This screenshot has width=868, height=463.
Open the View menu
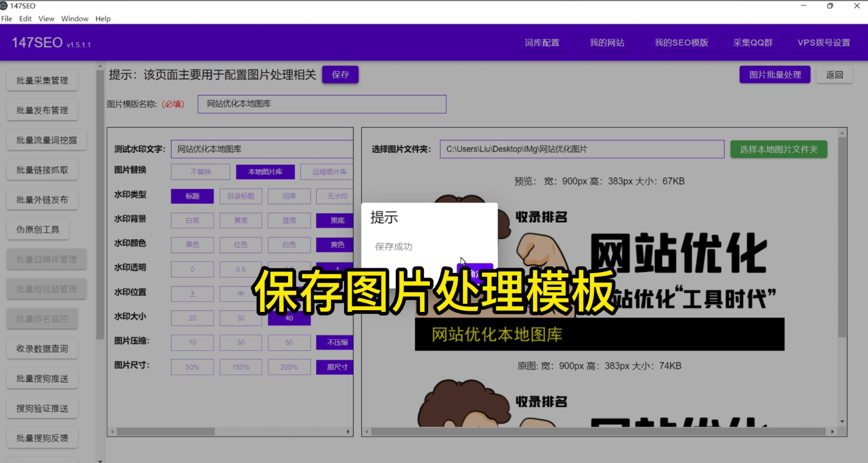[x=46, y=19]
